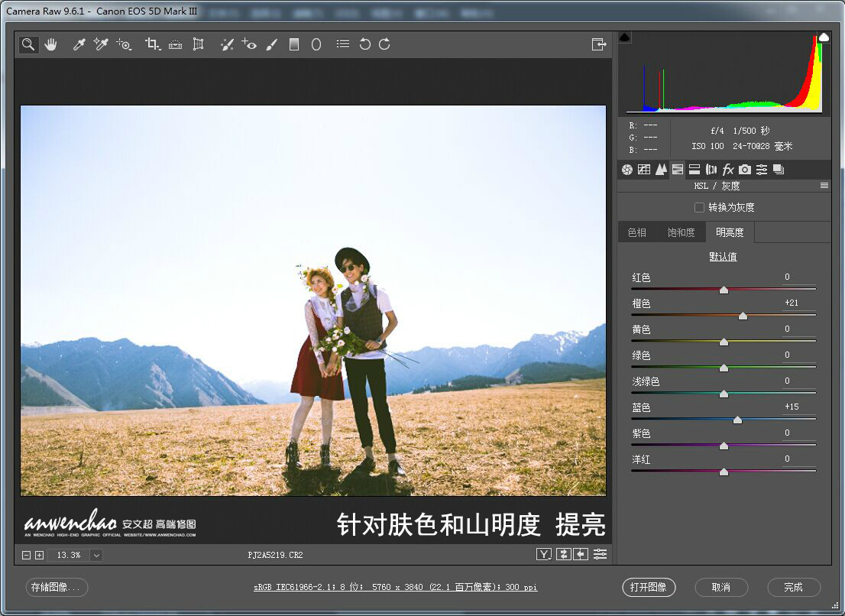
Task: Click the 洋红 luminance slider handle
Action: [x=724, y=472]
